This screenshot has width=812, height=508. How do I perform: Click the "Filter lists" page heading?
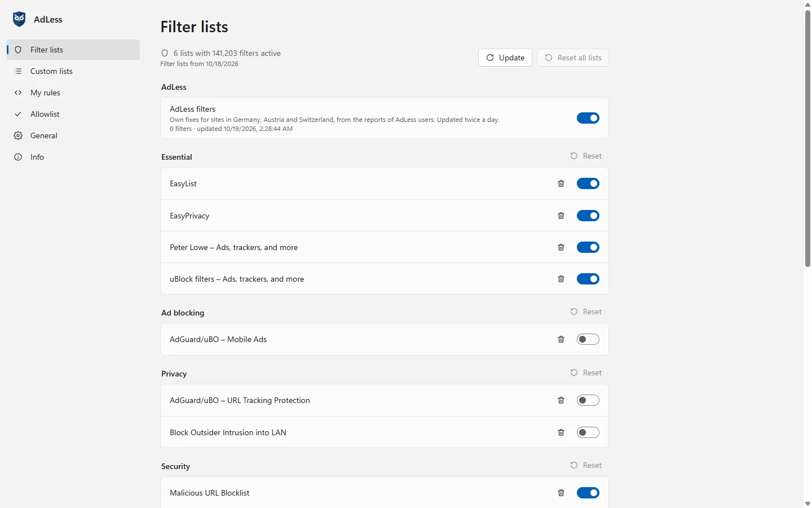(x=194, y=27)
